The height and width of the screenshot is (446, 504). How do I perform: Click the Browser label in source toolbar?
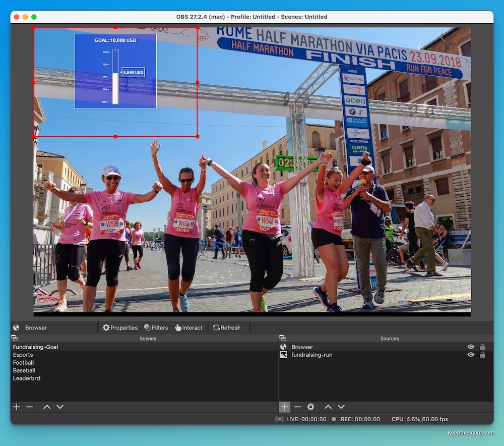tap(36, 327)
